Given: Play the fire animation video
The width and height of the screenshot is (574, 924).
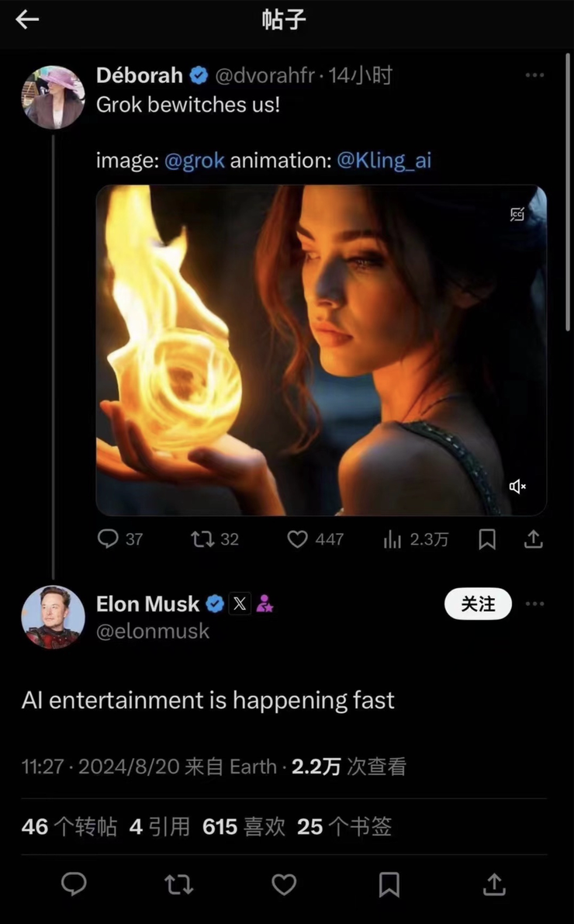Looking at the screenshot, I should [321, 350].
